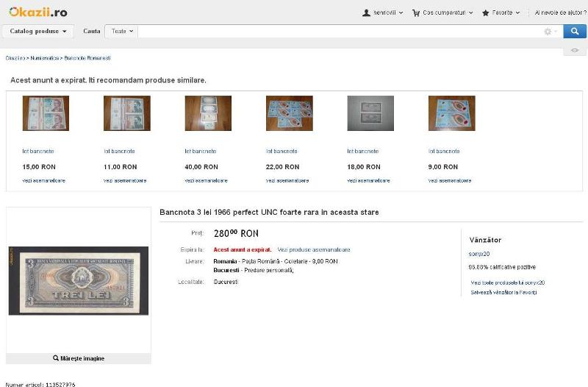This screenshot has width=588, height=387.
Task: Click Numismatica in the breadcrumb
Action: tap(45, 58)
